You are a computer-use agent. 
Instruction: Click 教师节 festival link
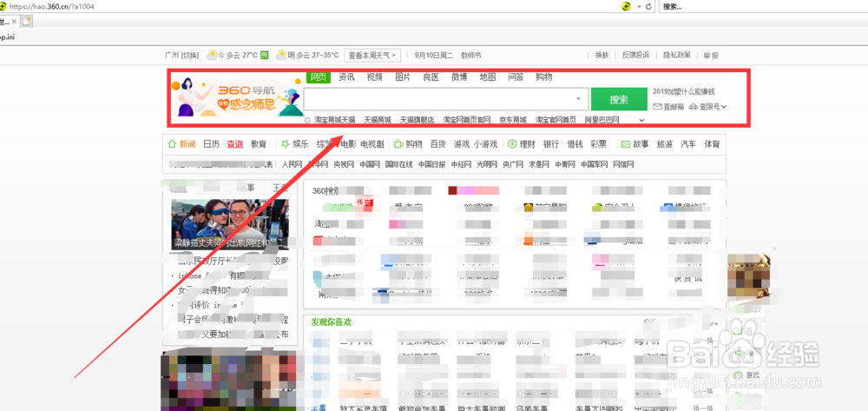point(471,56)
